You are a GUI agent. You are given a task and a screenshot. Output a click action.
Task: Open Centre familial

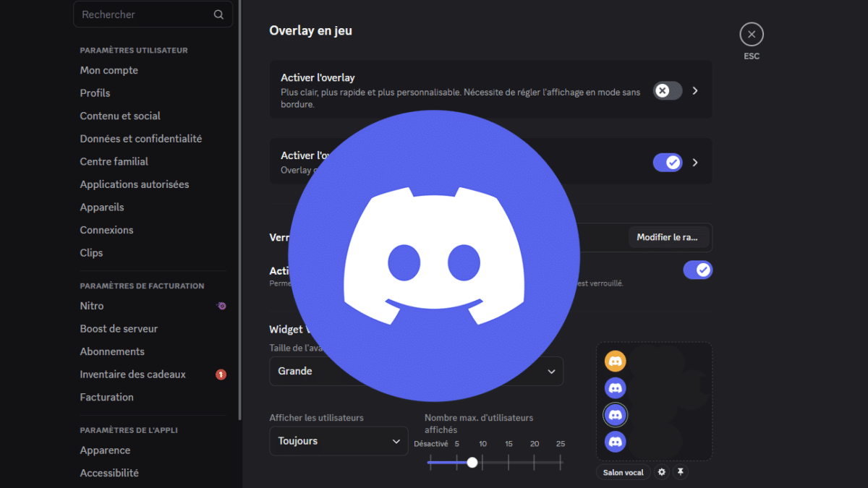[114, 161]
